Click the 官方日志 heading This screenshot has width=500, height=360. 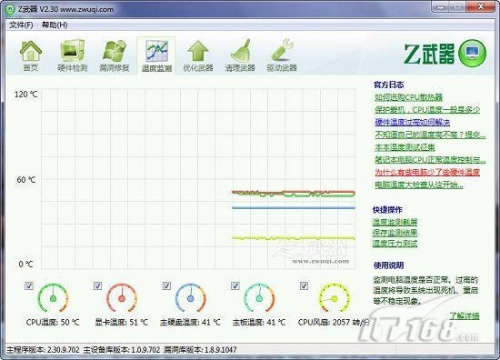(x=389, y=85)
